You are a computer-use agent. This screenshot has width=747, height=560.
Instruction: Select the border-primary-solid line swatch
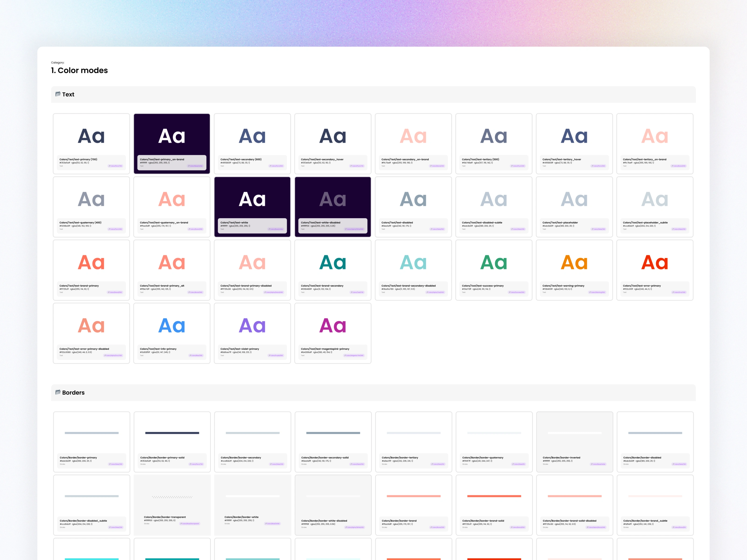tap(172, 433)
